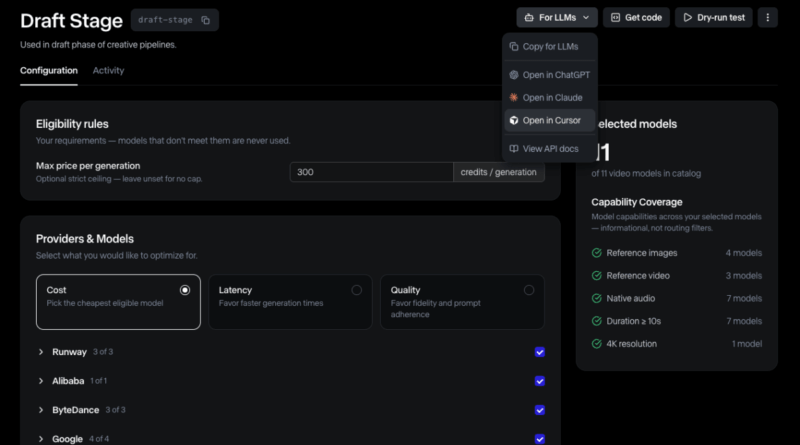Copy the draft-stage slug icon
The height and width of the screenshot is (445, 800).
coord(206,20)
